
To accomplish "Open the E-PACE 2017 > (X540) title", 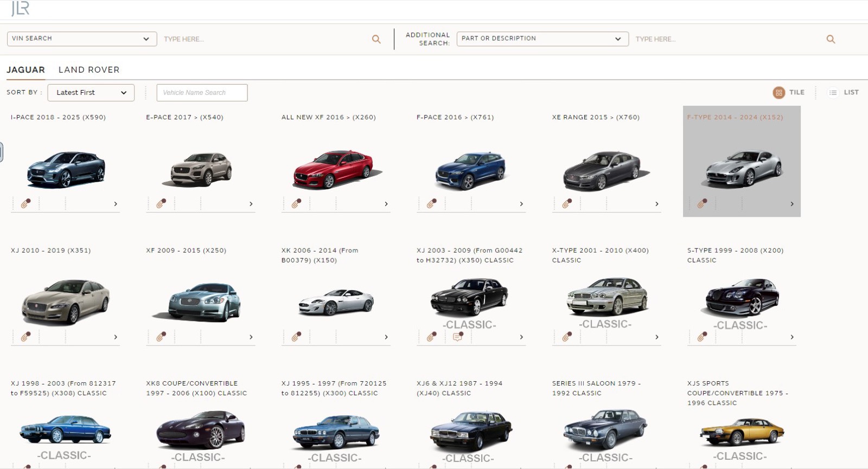I will [x=184, y=117].
